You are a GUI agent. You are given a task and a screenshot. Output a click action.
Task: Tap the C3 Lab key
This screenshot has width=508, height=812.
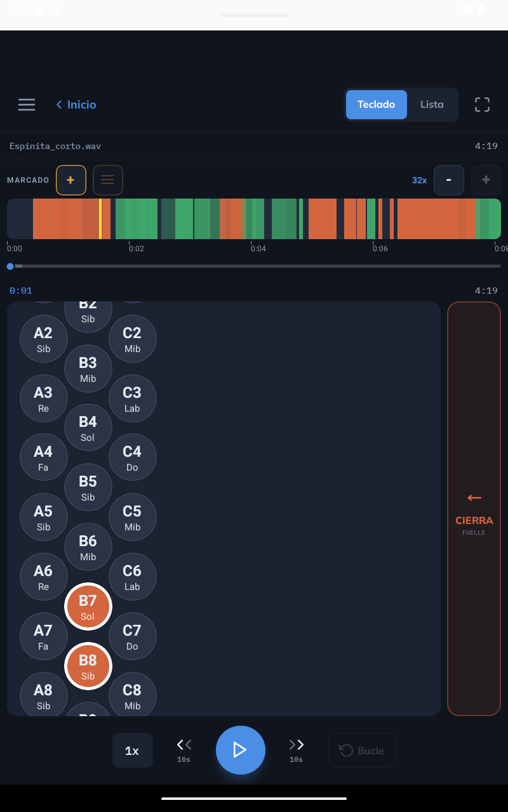[x=133, y=398]
